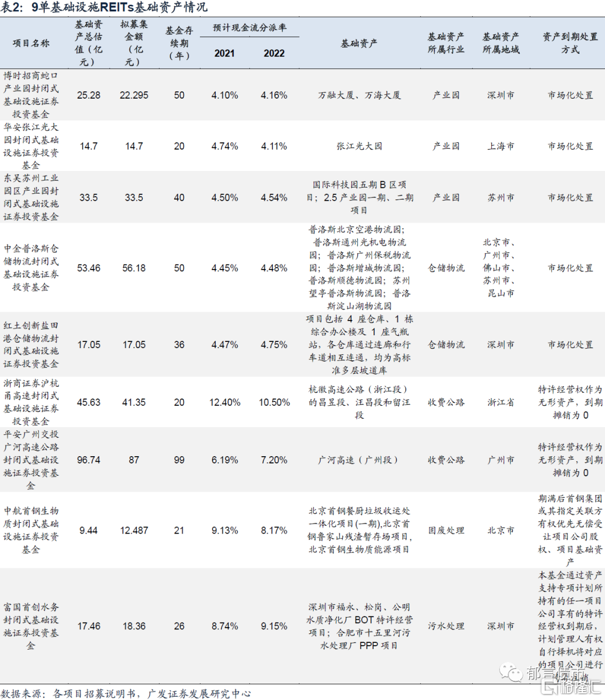
Task: Click the 2021 sub-column header
Action: click(224, 53)
